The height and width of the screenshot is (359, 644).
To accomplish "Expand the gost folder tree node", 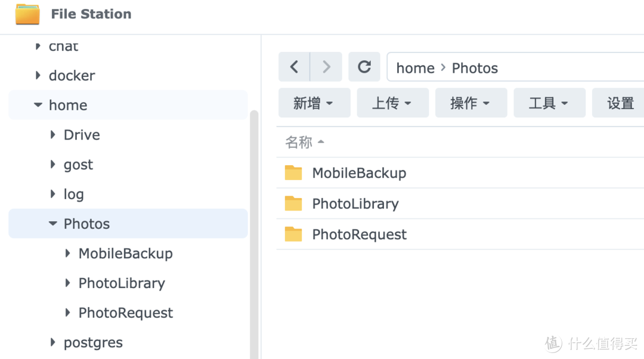I will 52,165.
